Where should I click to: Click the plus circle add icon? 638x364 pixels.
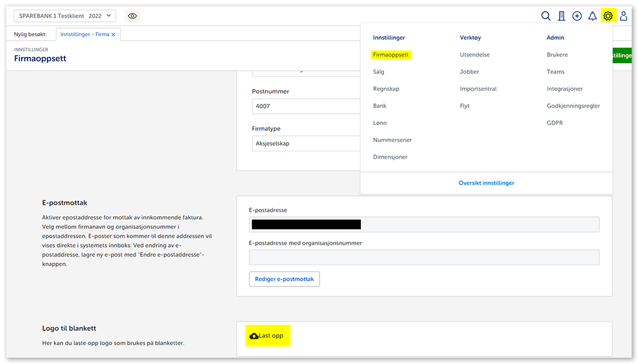pyautogui.click(x=577, y=16)
